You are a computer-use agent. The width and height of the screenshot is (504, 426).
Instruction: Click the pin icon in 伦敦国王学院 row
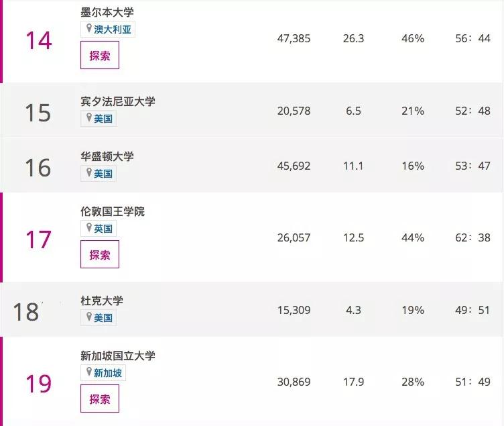pos(88,228)
